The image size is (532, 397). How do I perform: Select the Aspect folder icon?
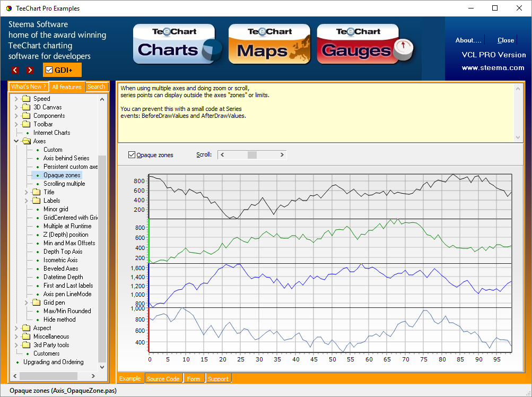tap(26, 327)
